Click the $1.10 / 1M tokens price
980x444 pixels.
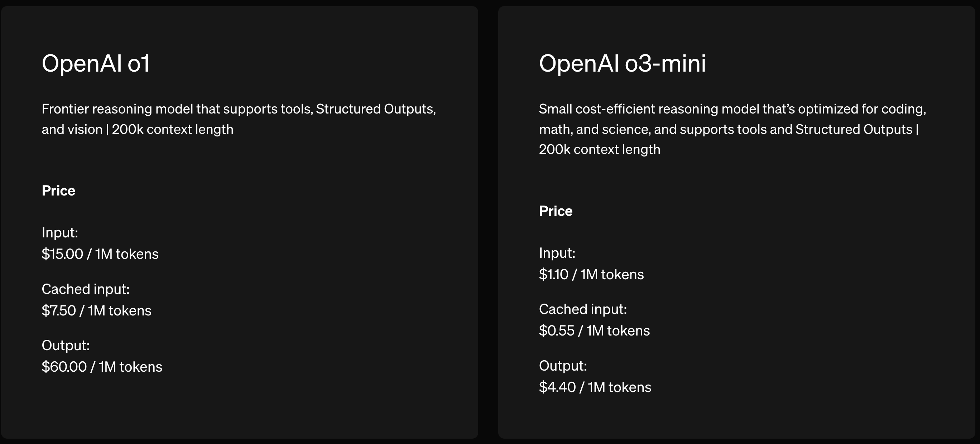point(591,274)
